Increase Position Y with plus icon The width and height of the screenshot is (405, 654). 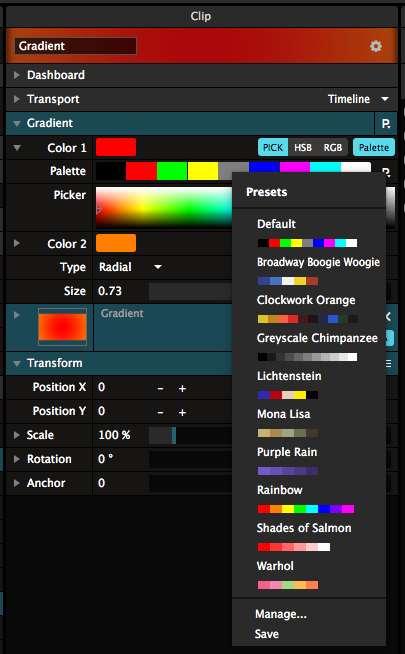pyautogui.click(x=182, y=413)
